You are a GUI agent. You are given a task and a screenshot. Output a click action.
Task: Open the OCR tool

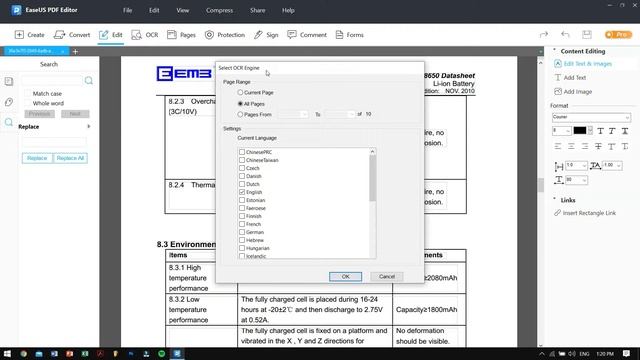(145, 35)
